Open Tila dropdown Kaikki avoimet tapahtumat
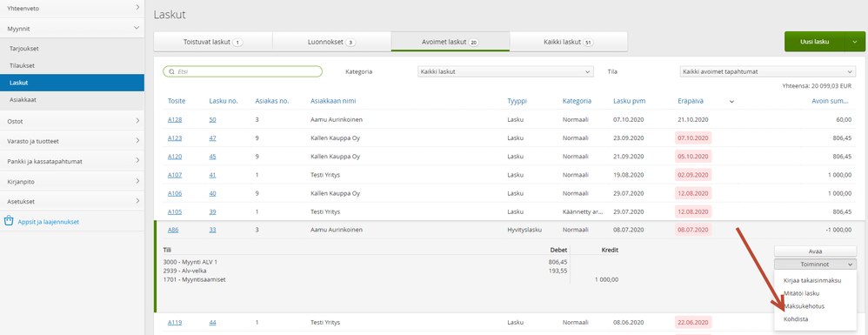Image resolution: width=868 pixels, height=335 pixels. 767,72
